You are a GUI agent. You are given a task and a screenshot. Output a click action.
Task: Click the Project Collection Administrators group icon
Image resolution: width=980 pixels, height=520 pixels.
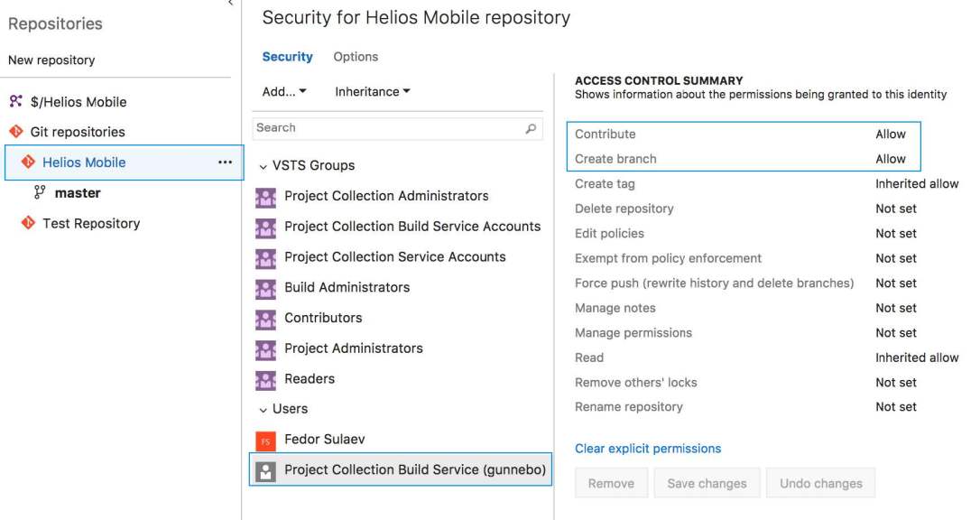[x=265, y=198]
